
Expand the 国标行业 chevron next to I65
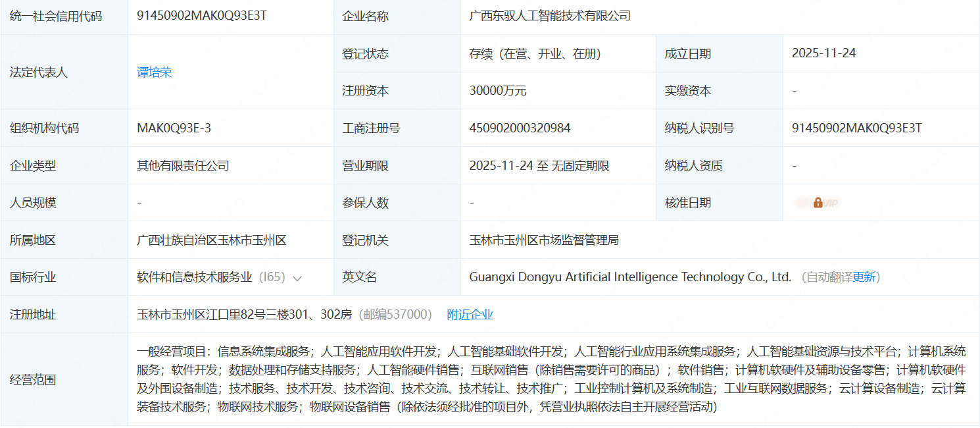pos(297,279)
